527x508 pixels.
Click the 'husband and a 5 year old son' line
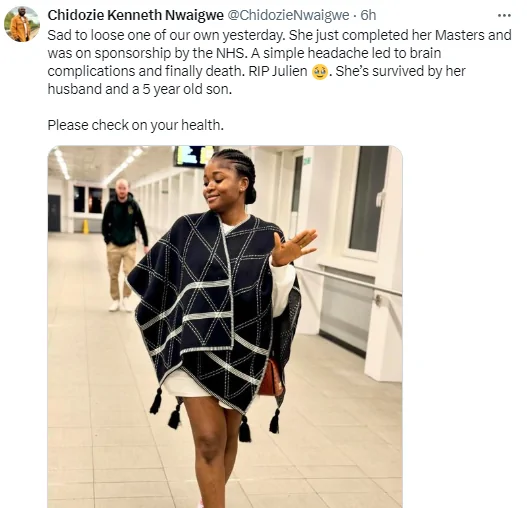pyautogui.click(x=139, y=89)
